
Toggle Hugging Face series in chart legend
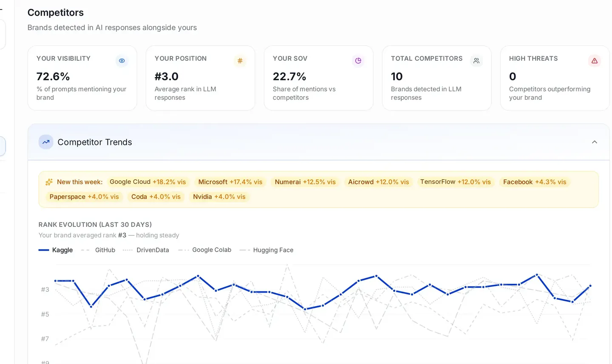pos(266,250)
